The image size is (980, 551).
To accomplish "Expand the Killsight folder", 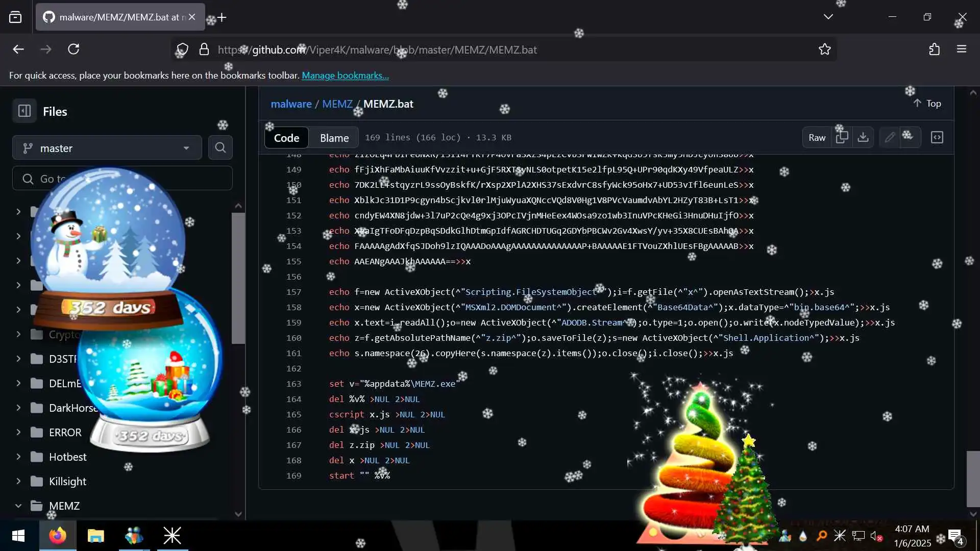I will tap(18, 481).
